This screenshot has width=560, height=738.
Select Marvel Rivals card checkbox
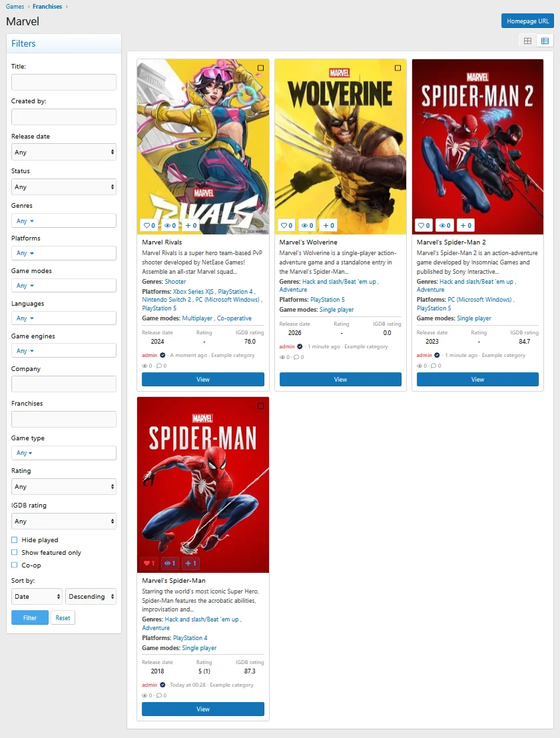pyautogui.click(x=261, y=68)
